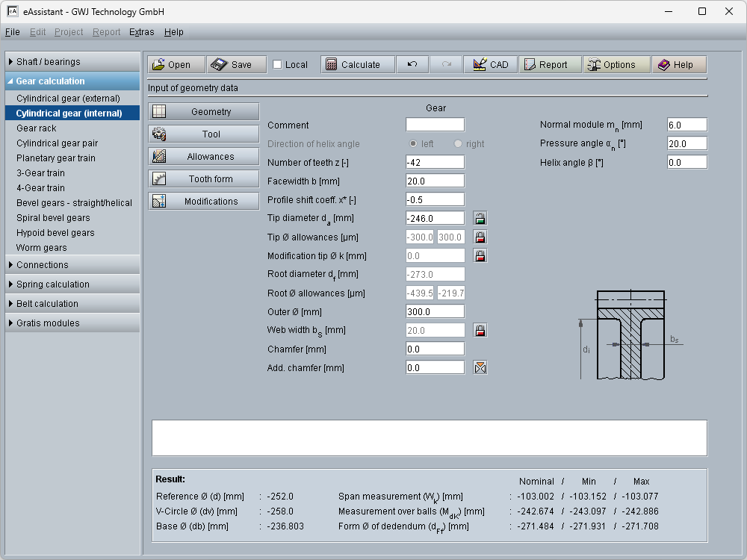Screen dimensions: 747x560
Task: Click the lock icon beside Tip diameter
Action: tap(480, 219)
